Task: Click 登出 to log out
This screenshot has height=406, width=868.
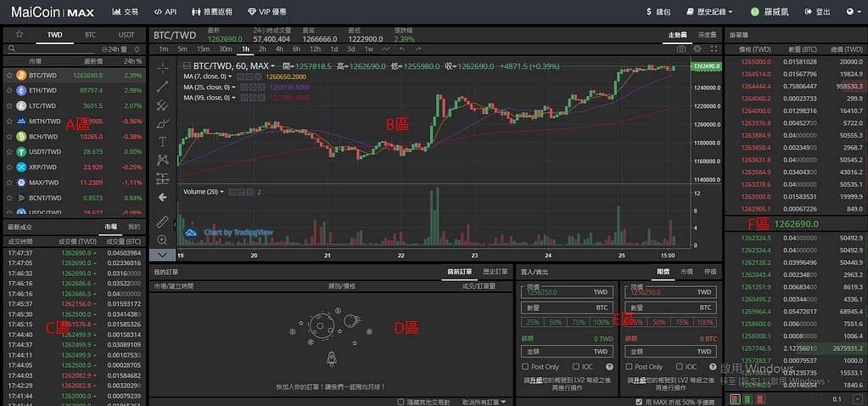Action: point(818,12)
